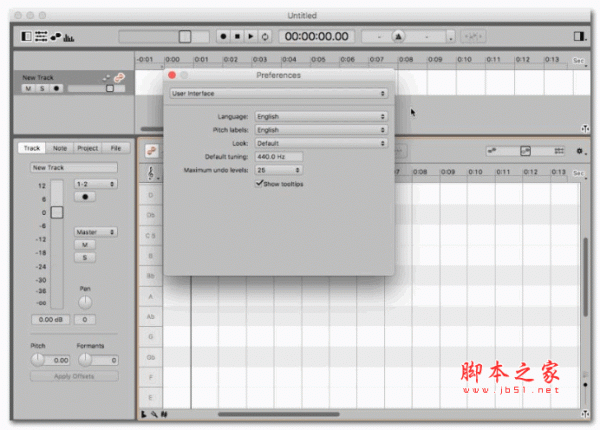This screenshot has height=430, width=600.
Task: Switch to the Project tab
Action: tap(88, 148)
